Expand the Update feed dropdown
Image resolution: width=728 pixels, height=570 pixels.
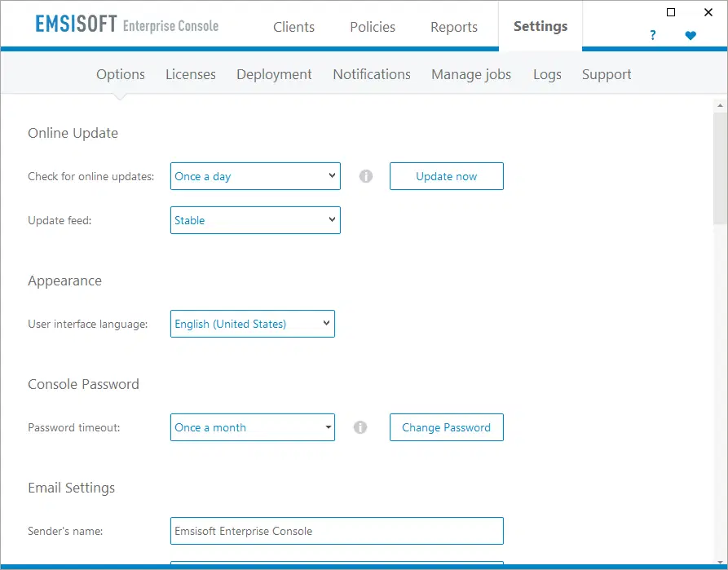pyautogui.click(x=255, y=220)
